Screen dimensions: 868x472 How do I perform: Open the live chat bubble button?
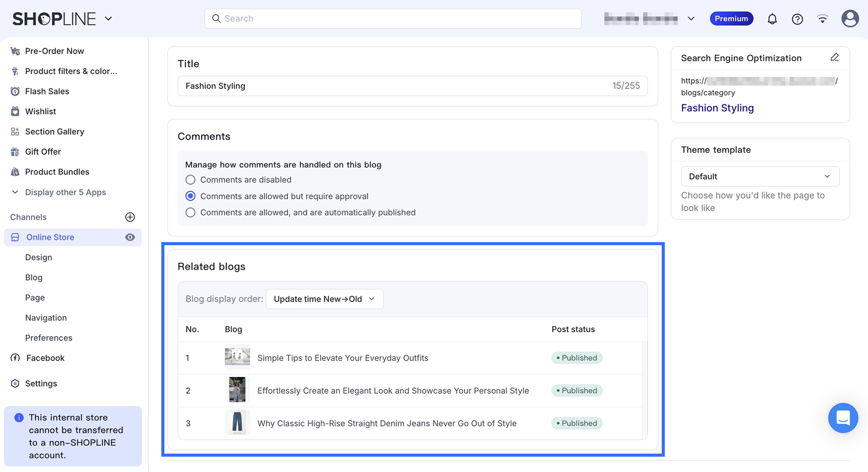(843, 418)
